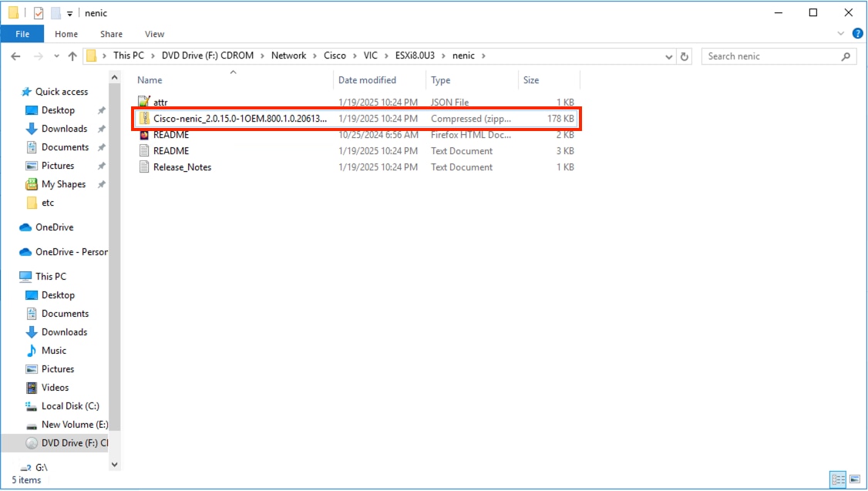The width and height of the screenshot is (868, 491).
Task: Open the Share ribbon tab
Action: pyautogui.click(x=111, y=34)
